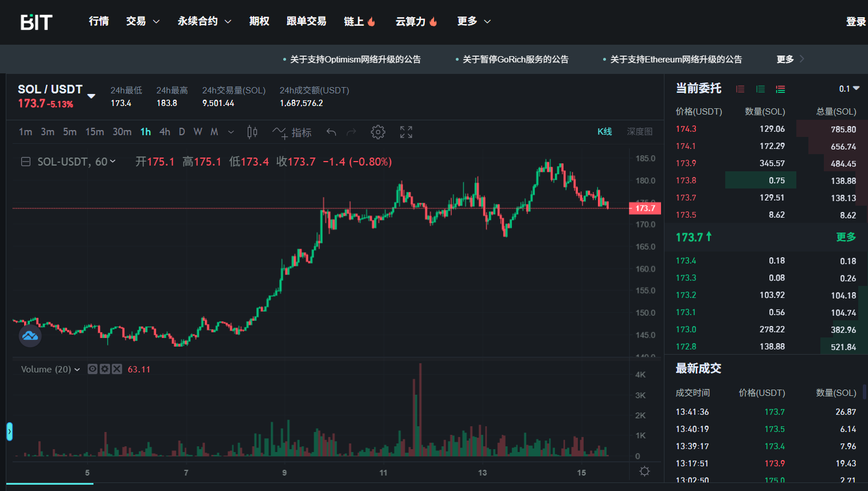This screenshot has height=491, width=868.
Task: Open the Optimism network upgrade announcement
Action: coord(355,59)
